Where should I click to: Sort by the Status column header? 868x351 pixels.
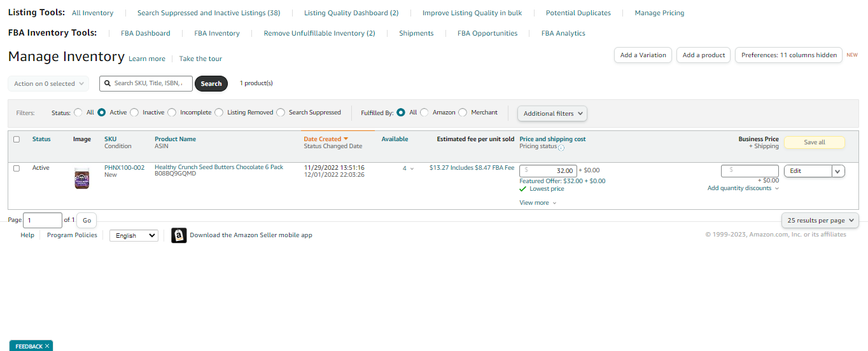[x=41, y=139]
